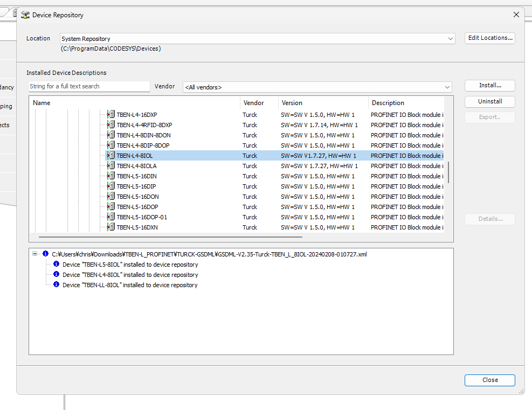Sort by the Name column header
Image resolution: width=532 pixels, height=410 pixels.
click(135, 103)
